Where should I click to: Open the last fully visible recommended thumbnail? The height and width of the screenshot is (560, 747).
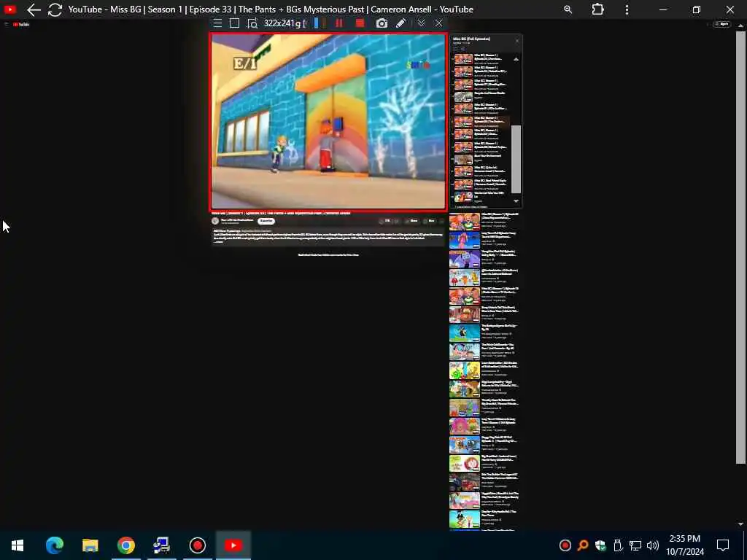point(465,518)
